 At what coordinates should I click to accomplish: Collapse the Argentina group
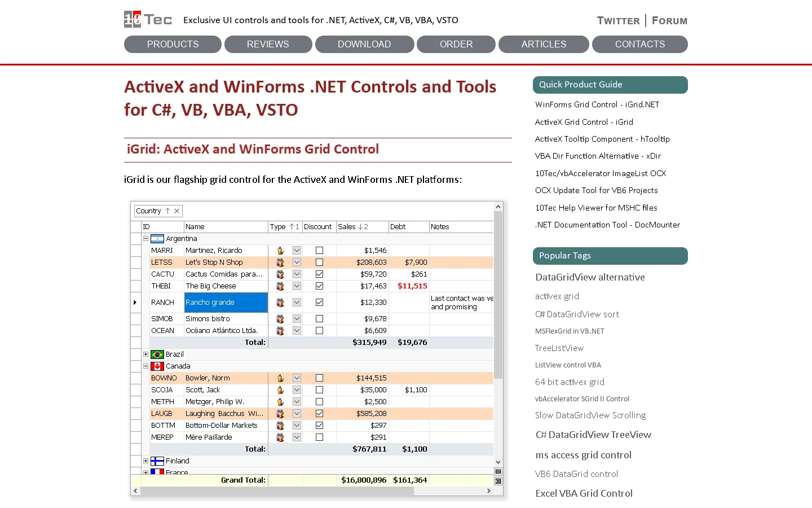(x=145, y=239)
